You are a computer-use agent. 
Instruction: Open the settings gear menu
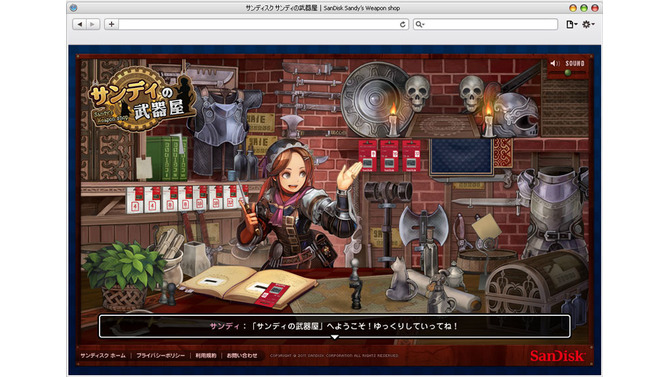coord(588,24)
